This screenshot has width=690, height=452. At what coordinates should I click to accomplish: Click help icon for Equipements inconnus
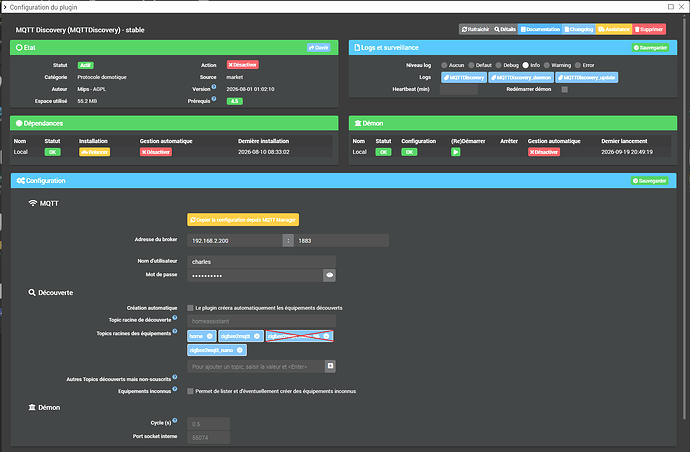[x=175, y=389]
